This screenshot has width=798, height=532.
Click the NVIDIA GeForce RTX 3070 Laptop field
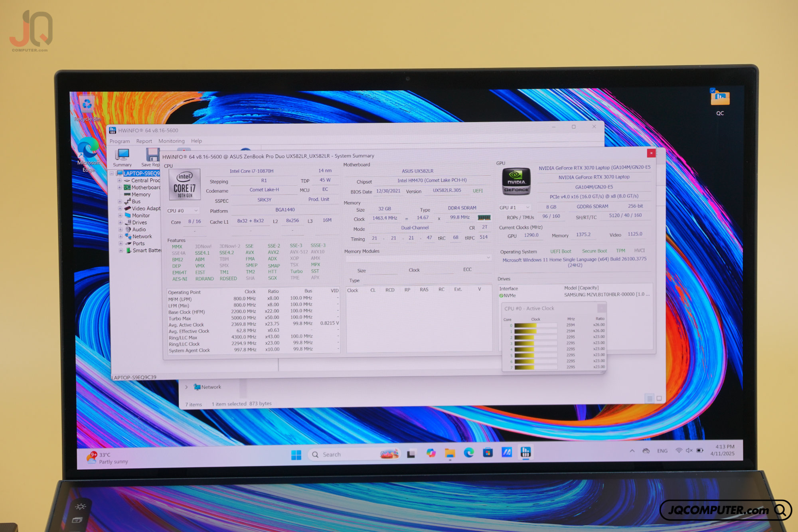coord(594,177)
